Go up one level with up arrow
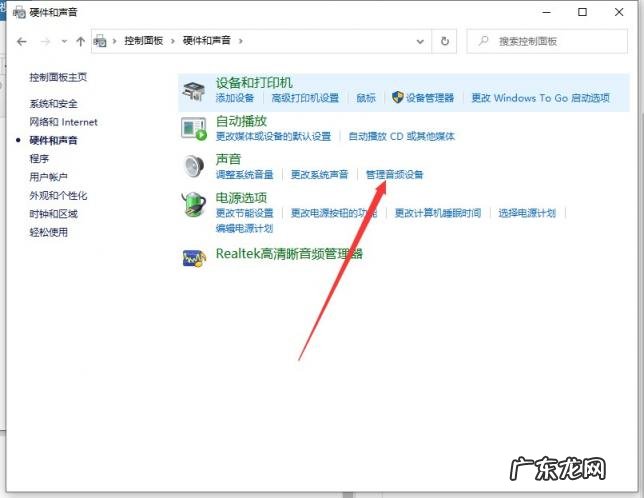Viewport: 644px width, 498px height. (80, 41)
